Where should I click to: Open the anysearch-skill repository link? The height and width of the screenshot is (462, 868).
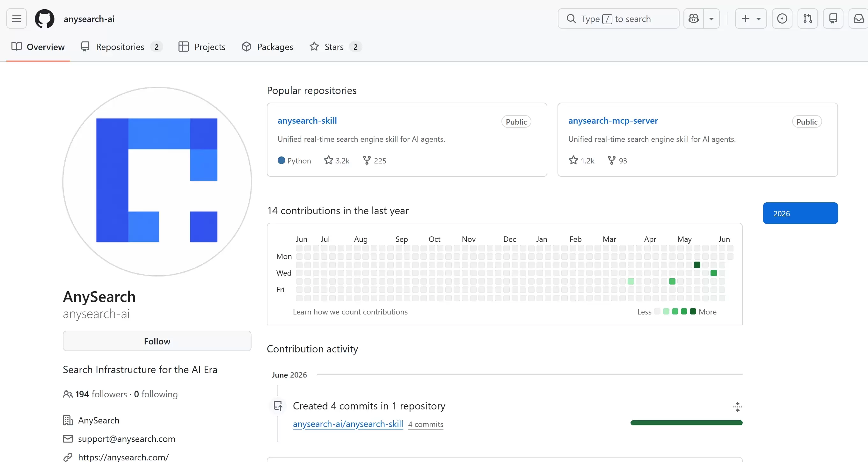307,120
